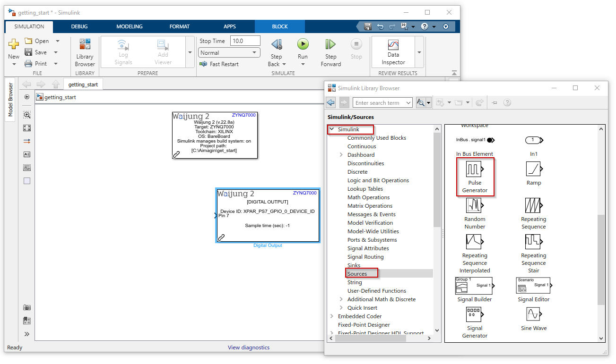Click the New model plus icon
The height and width of the screenshot is (364, 616).
pos(14,44)
